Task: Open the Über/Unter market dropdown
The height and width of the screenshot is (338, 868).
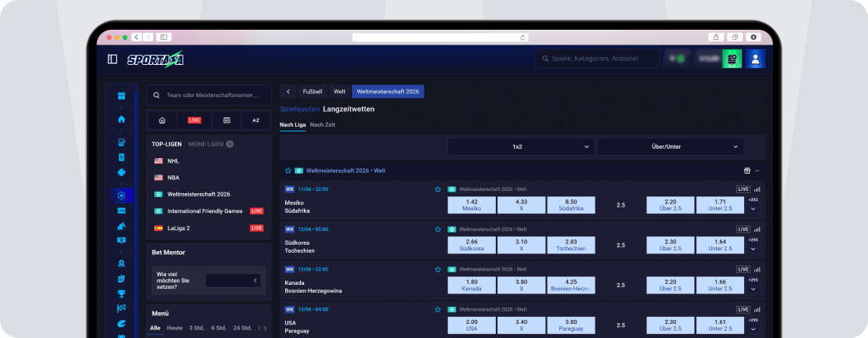Action: (x=670, y=146)
